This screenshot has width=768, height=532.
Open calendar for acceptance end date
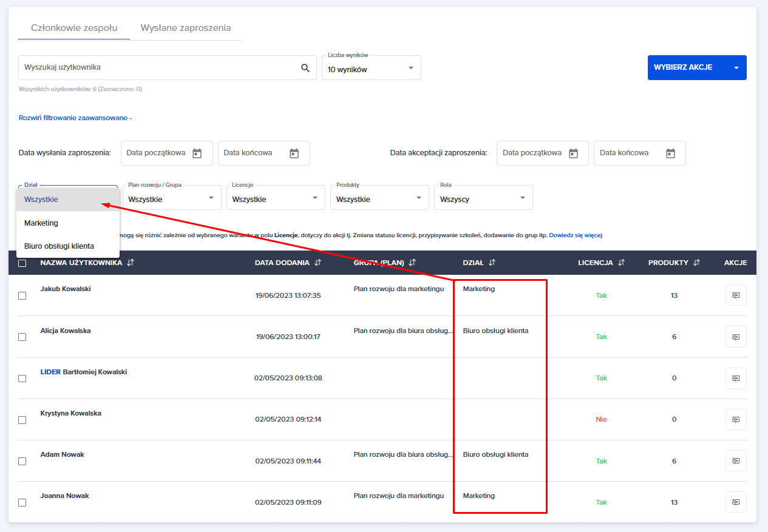pyautogui.click(x=670, y=153)
